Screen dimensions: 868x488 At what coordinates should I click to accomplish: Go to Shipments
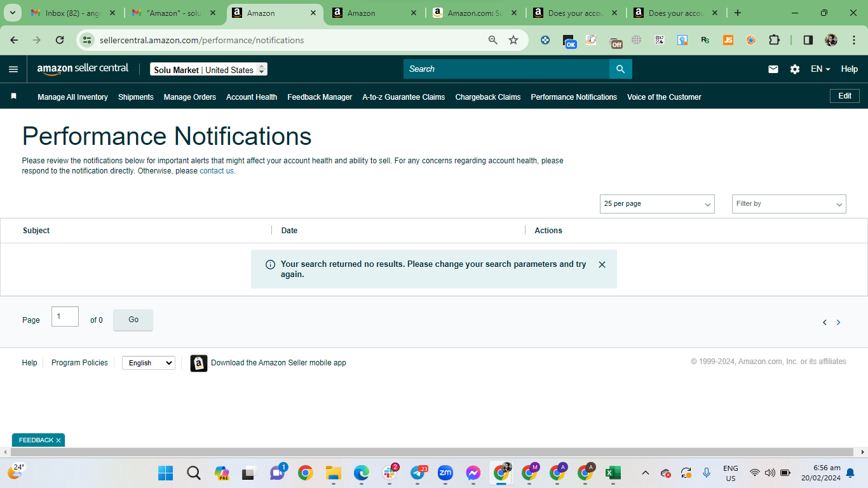click(136, 97)
